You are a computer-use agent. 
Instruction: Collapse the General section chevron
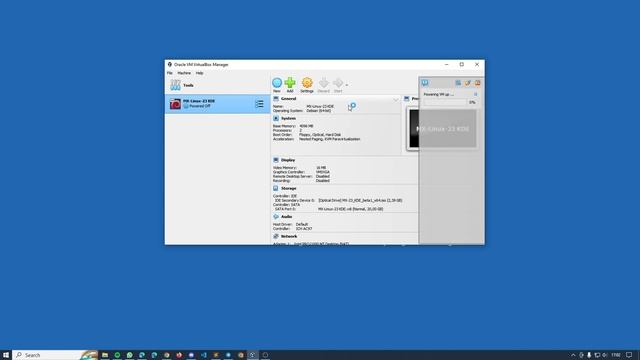396,100
